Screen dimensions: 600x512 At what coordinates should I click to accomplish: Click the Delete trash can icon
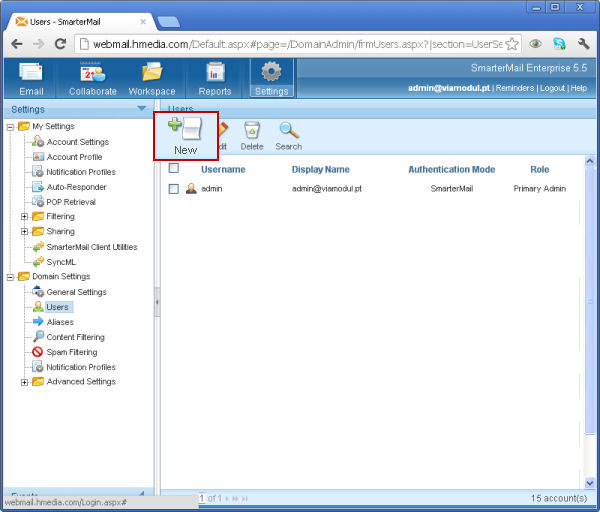tap(252, 130)
